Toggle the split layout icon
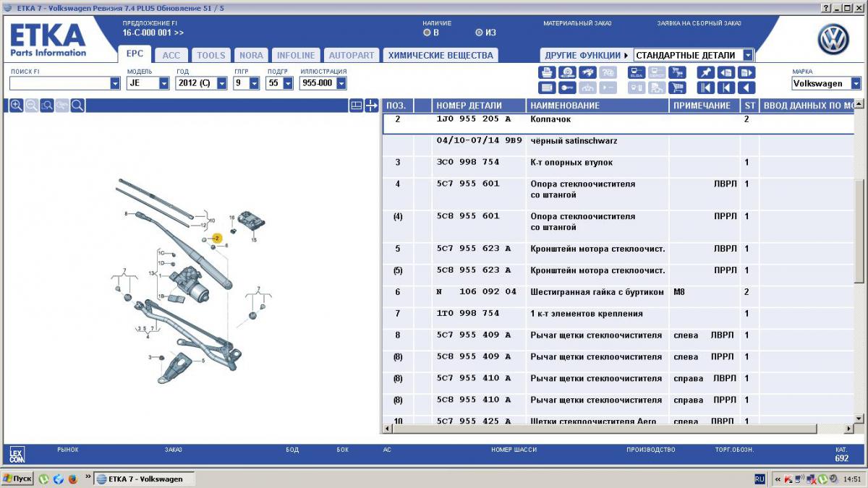Screen dimensions: 868x488 click(x=356, y=106)
